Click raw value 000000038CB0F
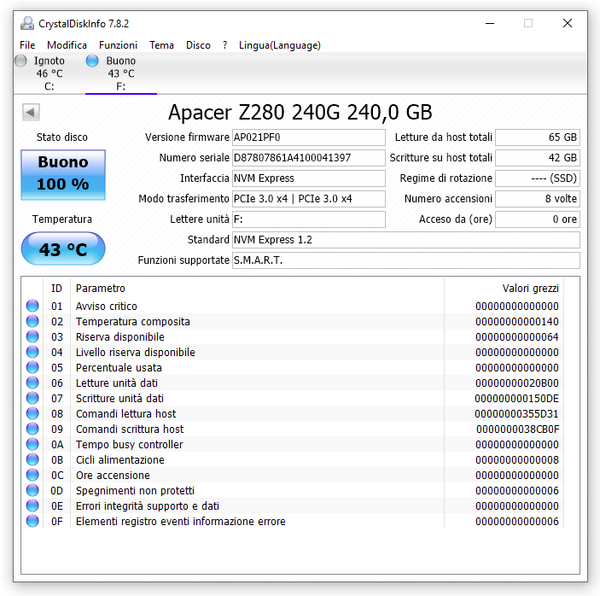The width and height of the screenshot is (600, 596). [517, 429]
